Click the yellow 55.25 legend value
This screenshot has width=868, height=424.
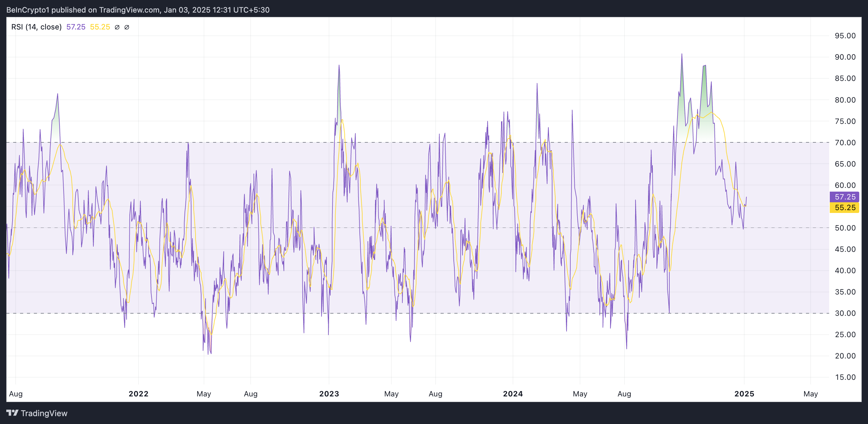click(100, 27)
